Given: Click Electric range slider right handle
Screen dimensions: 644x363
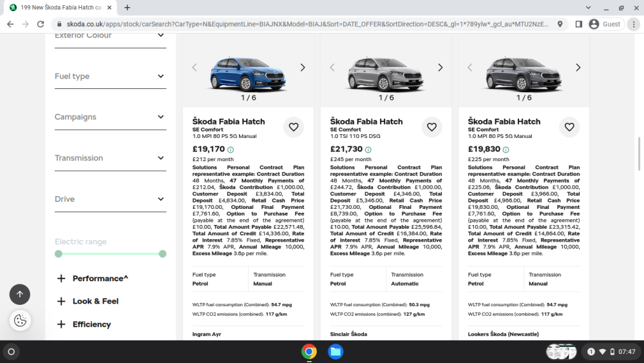Looking at the screenshot, I should point(163,254).
